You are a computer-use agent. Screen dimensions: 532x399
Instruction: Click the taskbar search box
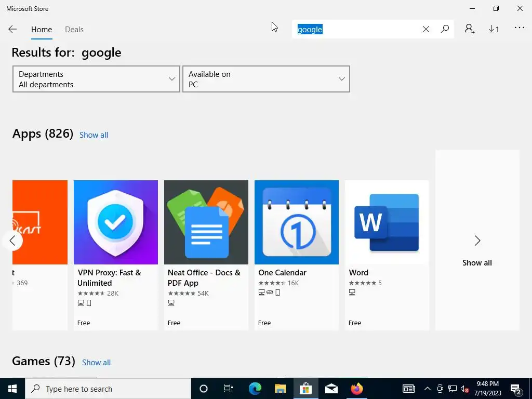[x=108, y=389]
